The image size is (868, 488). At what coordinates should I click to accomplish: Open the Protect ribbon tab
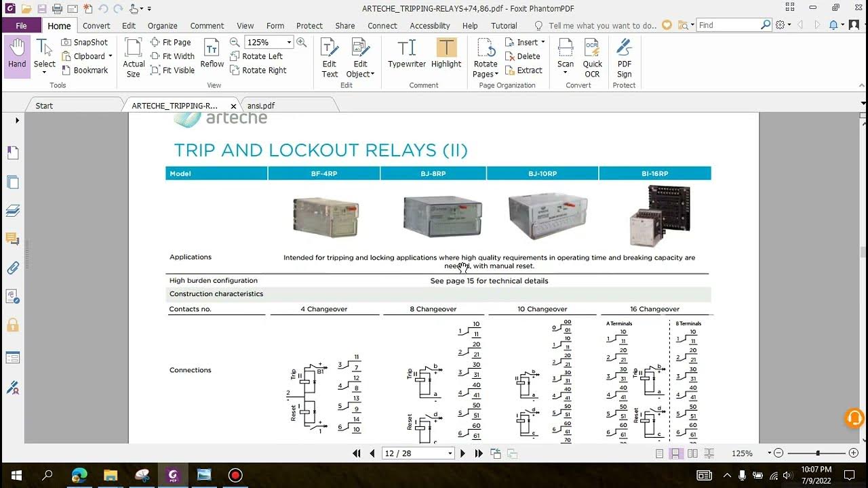point(309,26)
